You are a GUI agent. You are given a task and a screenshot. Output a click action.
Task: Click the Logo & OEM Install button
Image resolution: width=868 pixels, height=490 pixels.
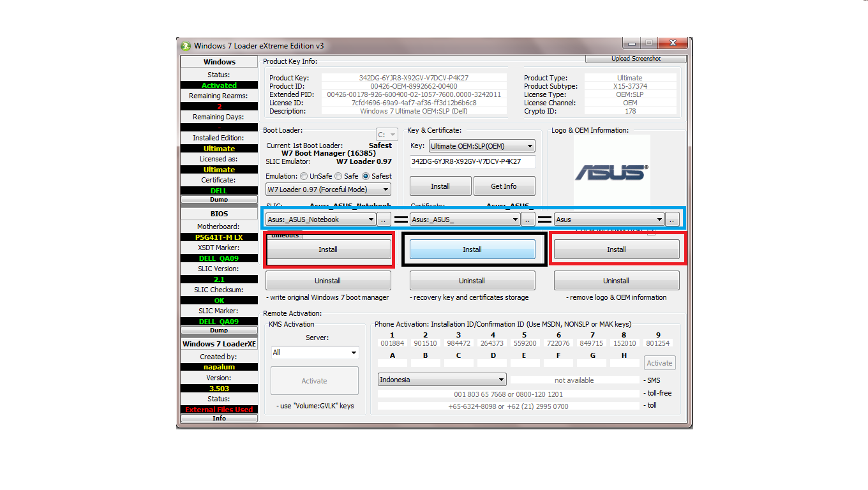617,249
